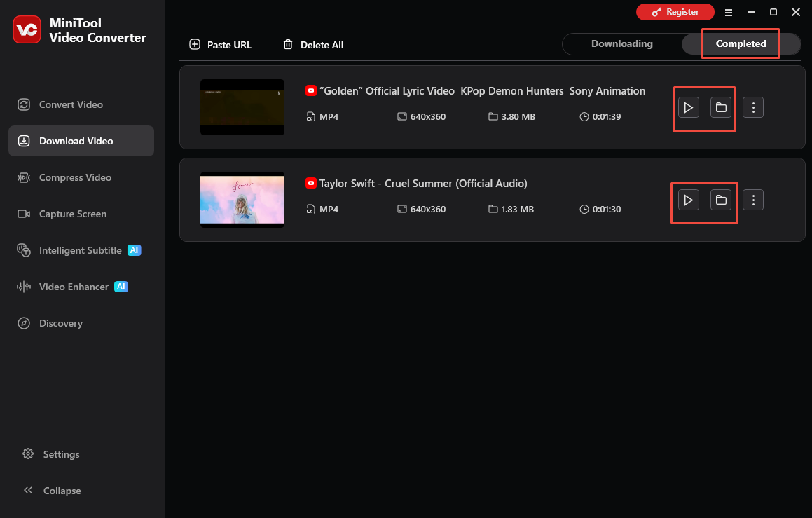Screen dimensions: 812x518
Task: Open more options for Golden Lyric Video
Action: pyautogui.click(x=753, y=108)
